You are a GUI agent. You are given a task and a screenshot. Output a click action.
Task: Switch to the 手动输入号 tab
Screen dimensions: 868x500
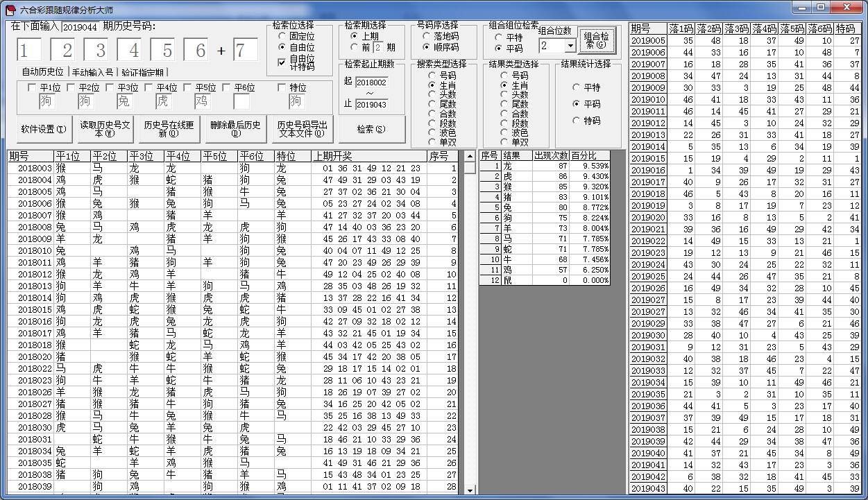[92, 72]
